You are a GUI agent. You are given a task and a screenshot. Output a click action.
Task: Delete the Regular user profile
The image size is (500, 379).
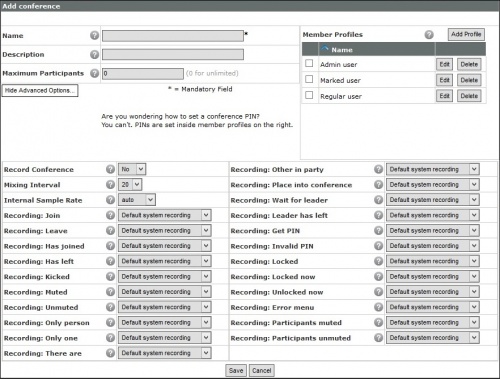point(469,96)
